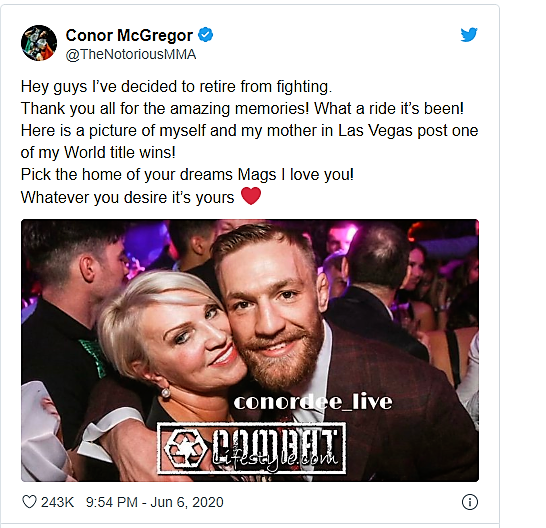546x528 pixels.
Task: Like the tweet with the heart outline icon
Action: (29, 502)
